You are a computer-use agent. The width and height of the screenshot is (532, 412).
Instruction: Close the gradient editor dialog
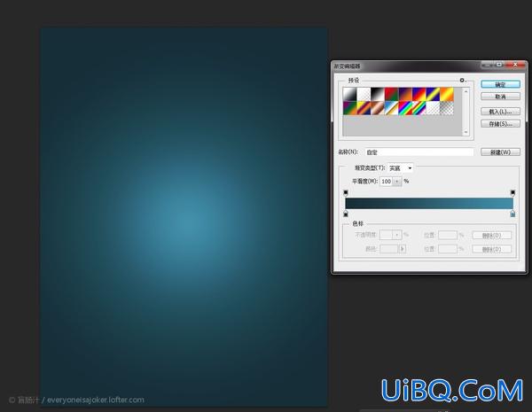coord(516,65)
